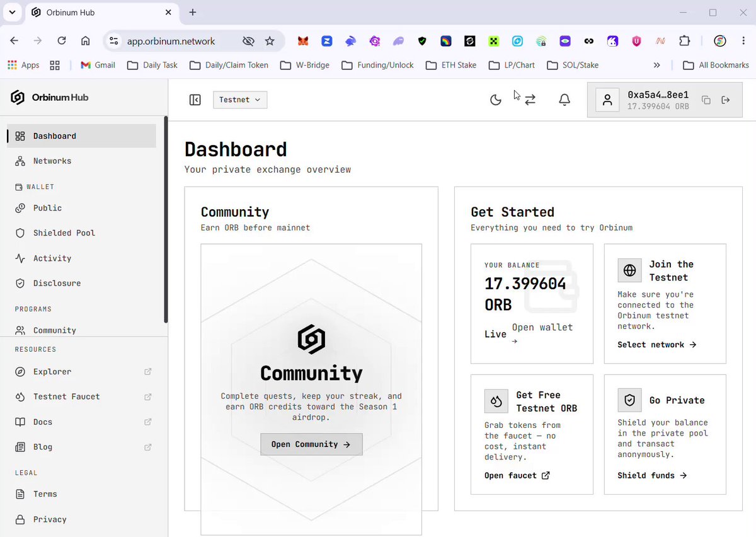This screenshot has height=537, width=756.
Task: Show hidden bookmarks overflow chevron
Action: 657,65
